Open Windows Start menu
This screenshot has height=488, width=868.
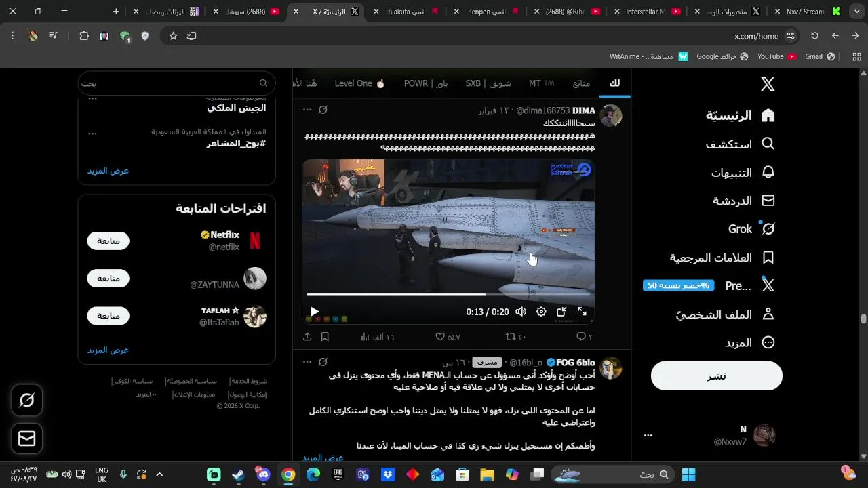point(689,474)
